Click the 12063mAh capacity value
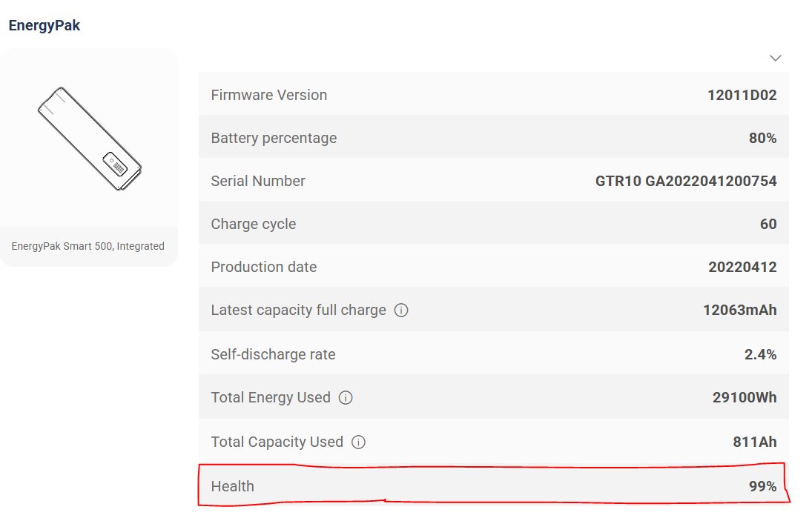The height and width of the screenshot is (521, 812). click(739, 310)
